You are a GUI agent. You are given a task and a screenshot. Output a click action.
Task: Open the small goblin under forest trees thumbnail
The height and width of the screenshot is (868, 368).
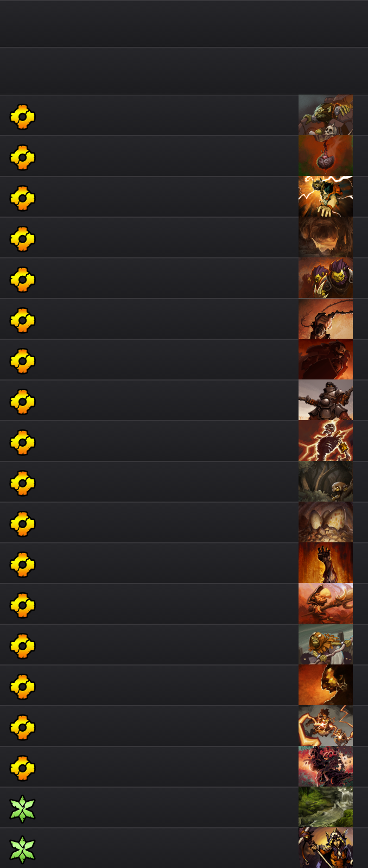(x=326, y=481)
